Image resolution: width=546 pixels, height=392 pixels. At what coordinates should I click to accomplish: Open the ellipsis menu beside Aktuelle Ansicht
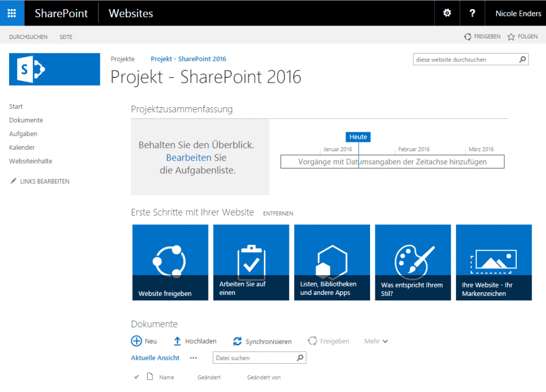193,358
